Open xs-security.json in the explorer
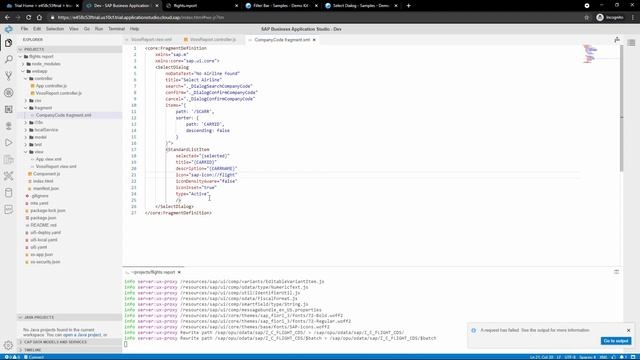 [45, 262]
